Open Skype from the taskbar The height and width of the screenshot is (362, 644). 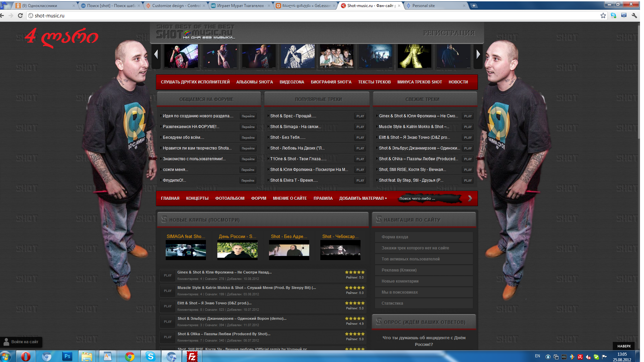[x=150, y=356]
